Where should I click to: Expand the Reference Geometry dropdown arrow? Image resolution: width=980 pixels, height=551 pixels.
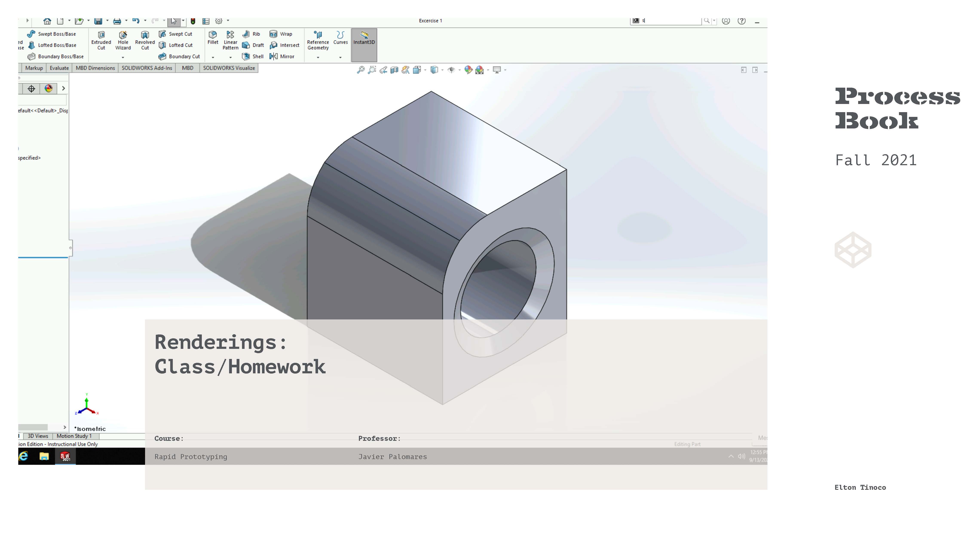318,57
